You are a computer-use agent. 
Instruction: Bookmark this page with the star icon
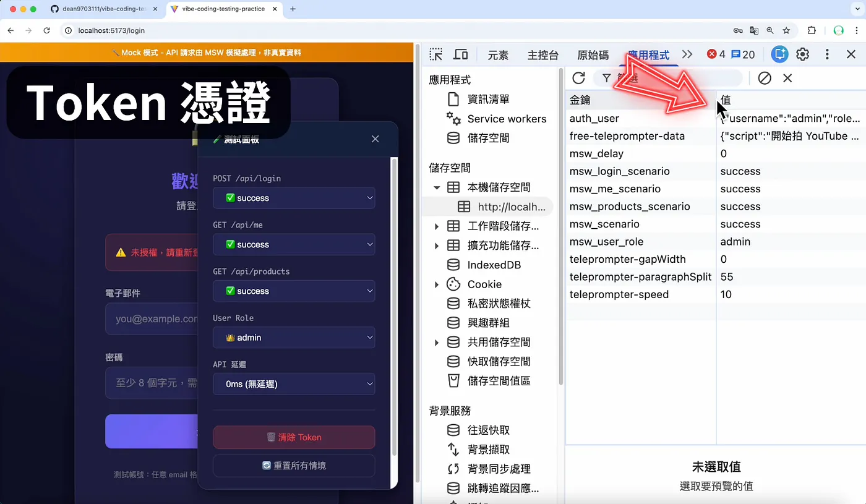pyautogui.click(x=786, y=30)
